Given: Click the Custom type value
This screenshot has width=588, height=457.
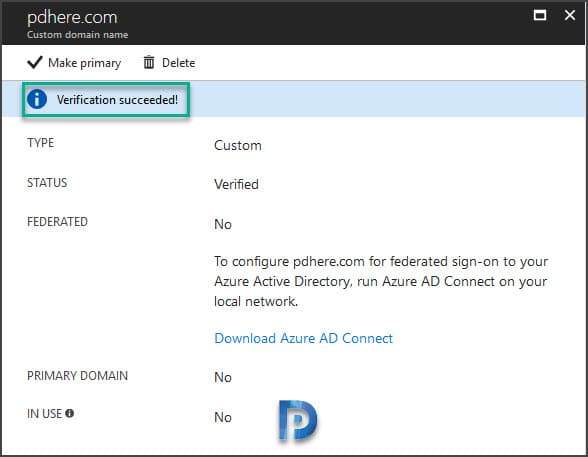Looking at the screenshot, I should point(238,145).
